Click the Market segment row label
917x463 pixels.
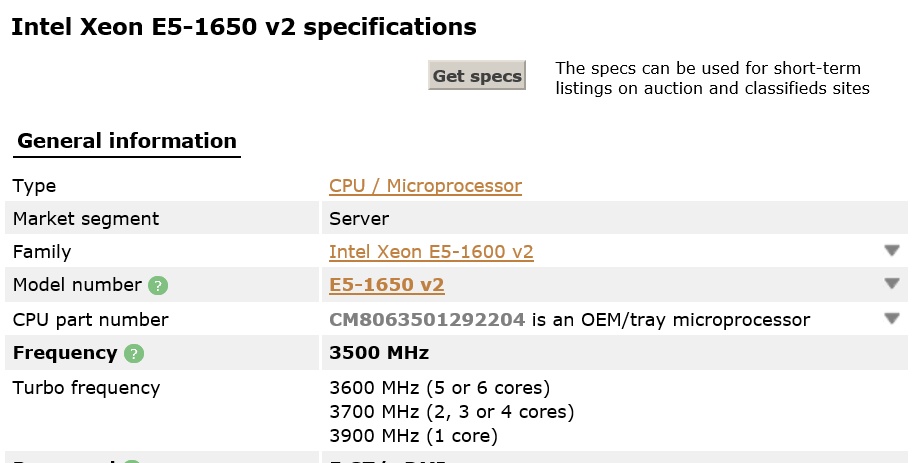(86, 219)
